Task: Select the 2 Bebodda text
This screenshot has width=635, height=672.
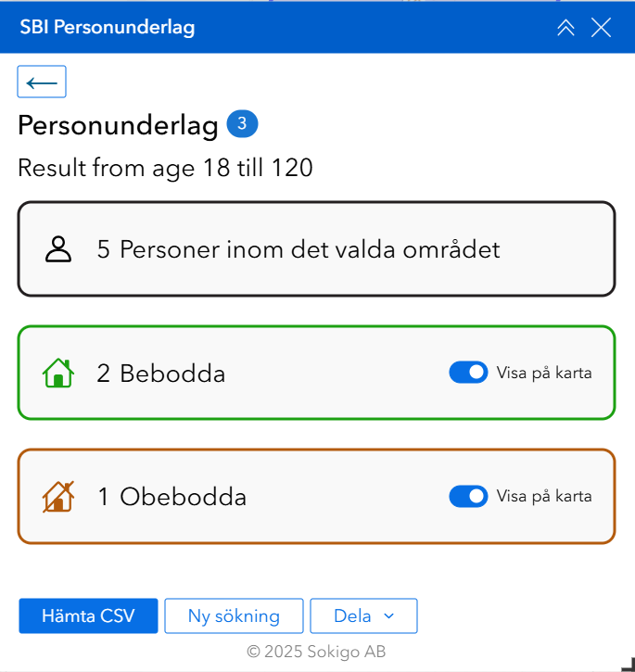Action: click(x=161, y=374)
